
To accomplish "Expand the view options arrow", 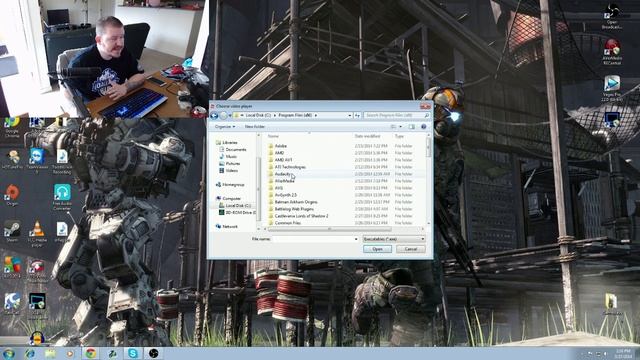I will [x=400, y=127].
